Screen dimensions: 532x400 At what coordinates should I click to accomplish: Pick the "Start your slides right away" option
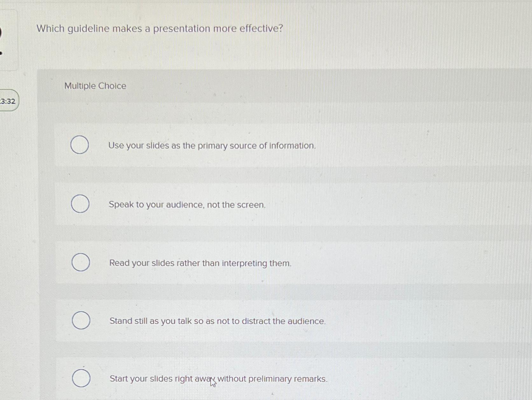coord(81,378)
